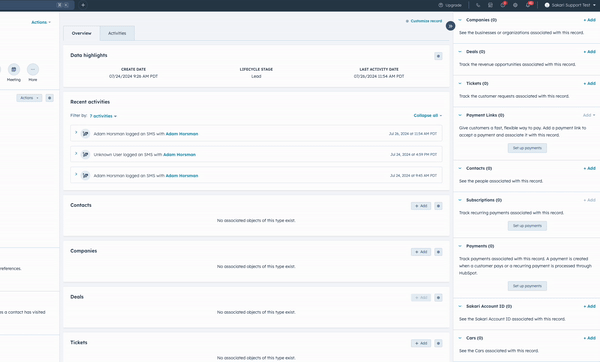Image resolution: width=600 pixels, height=362 pixels.
Task: Click the Customize record link
Action: tap(426, 21)
